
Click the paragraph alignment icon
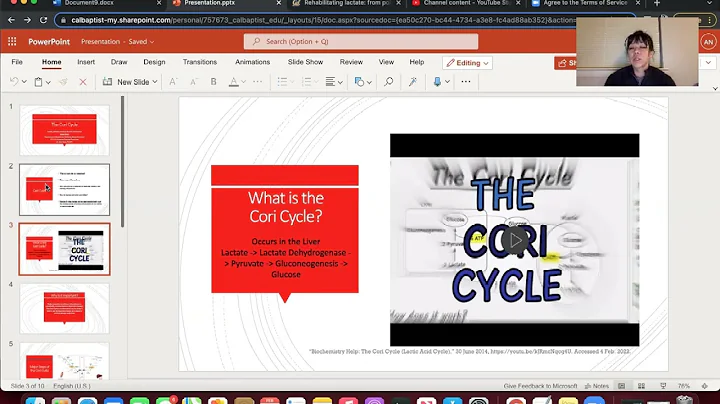(x=330, y=82)
